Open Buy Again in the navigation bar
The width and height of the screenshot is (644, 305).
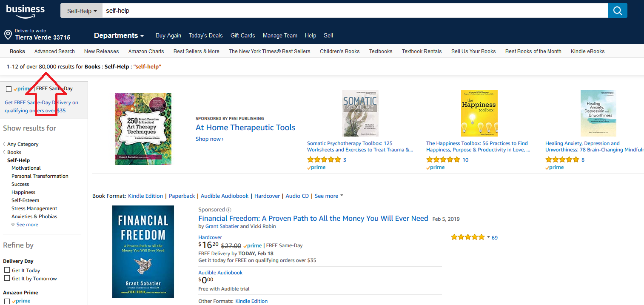click(x=168, y=35)
